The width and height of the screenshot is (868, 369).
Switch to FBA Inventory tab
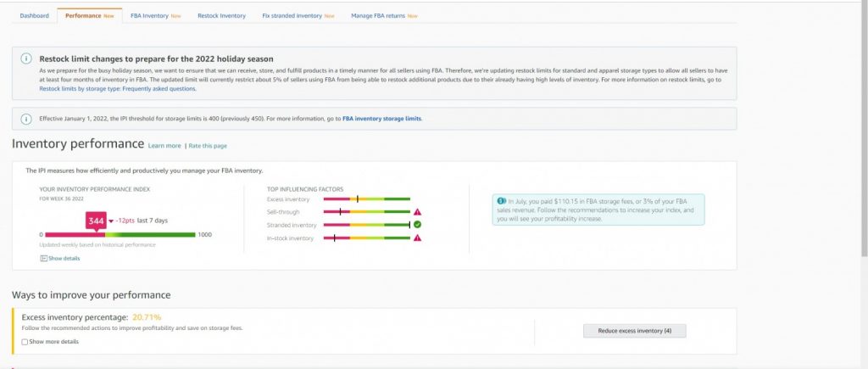(156, 15)
